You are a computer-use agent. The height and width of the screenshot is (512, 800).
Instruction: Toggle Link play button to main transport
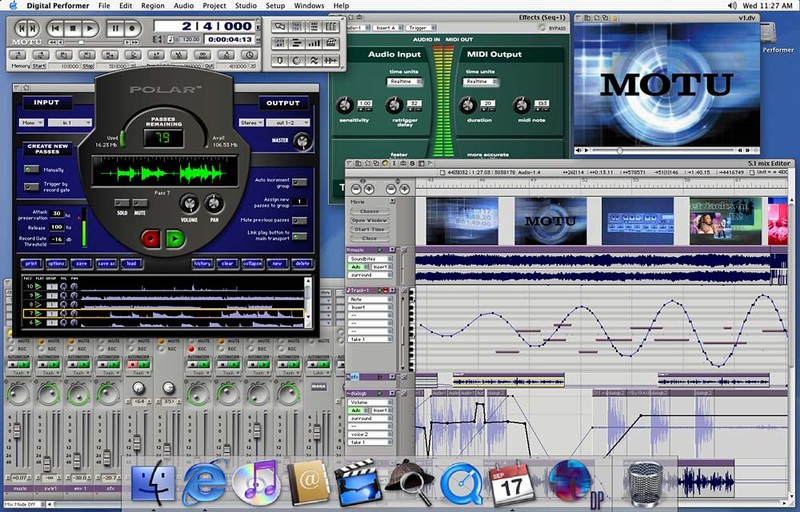click(299, 236)
